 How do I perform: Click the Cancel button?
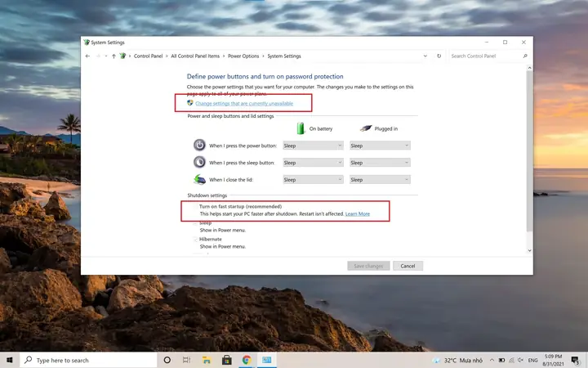tap(408, 266)
